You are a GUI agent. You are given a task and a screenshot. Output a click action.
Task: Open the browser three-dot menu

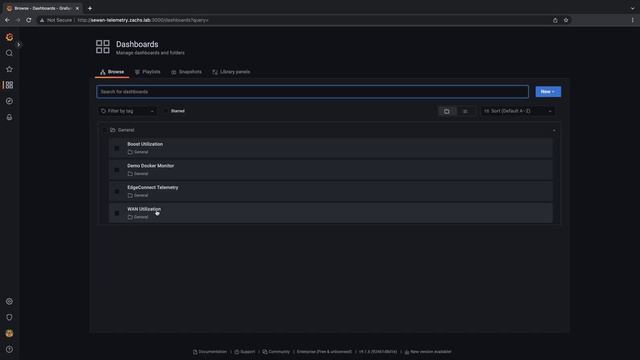pyautogui.click(x=632, y=20)
